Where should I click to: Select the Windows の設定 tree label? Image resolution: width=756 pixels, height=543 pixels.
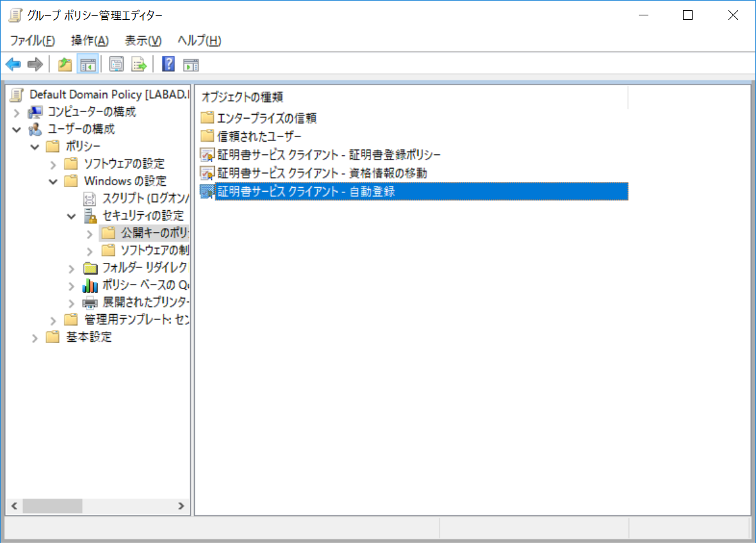[125, 181]
